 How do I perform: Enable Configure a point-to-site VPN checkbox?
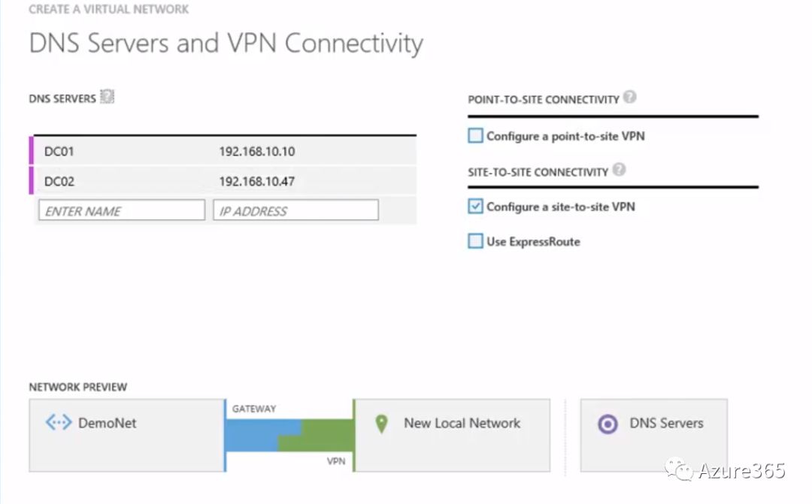[475, 136]
